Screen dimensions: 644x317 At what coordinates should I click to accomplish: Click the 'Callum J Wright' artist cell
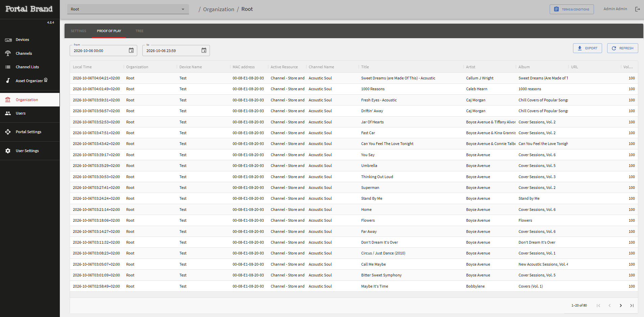(480, 78)
